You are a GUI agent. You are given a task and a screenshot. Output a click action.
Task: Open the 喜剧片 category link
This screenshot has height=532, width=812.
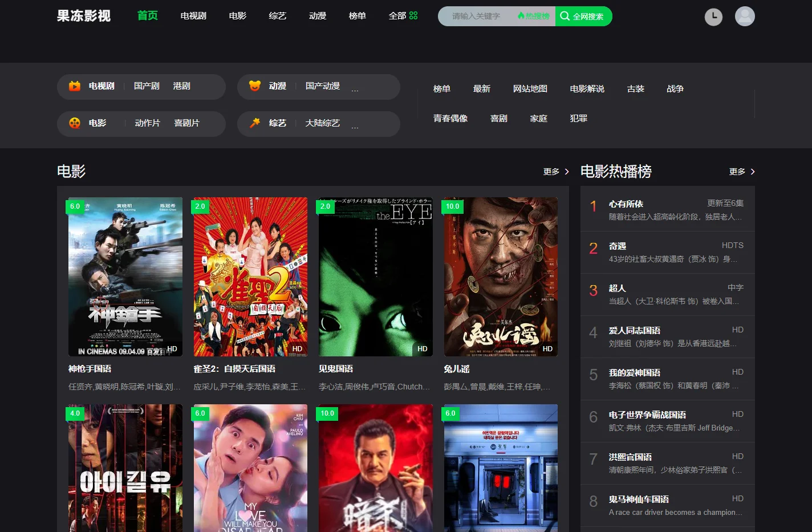187,123
